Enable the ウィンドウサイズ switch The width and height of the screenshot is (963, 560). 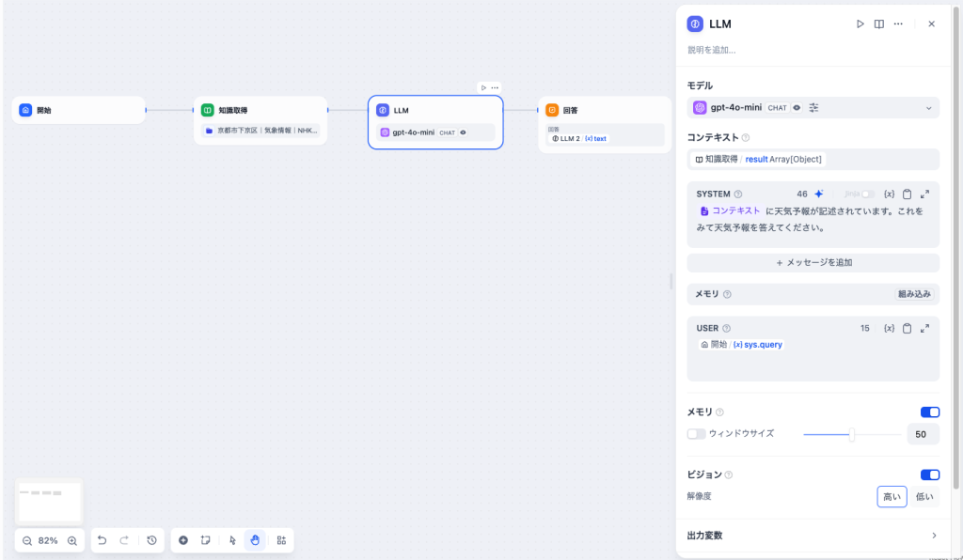click(x=696, y=434)
